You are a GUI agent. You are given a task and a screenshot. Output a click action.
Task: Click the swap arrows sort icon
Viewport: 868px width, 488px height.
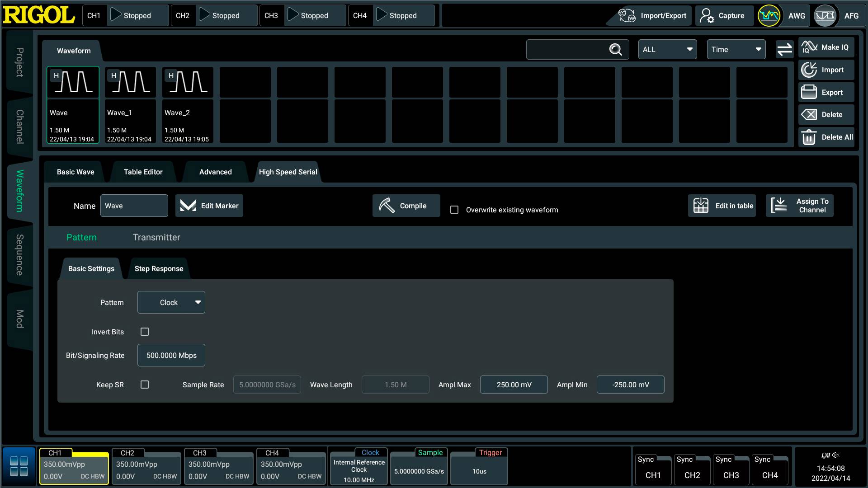[x=784, y=49]
